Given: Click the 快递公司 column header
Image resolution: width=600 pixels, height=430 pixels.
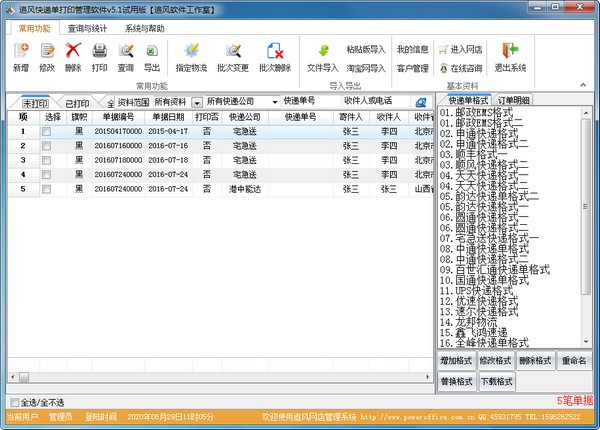Looking at the screenshot, I should pyautogui.click(x=245, y=117).
